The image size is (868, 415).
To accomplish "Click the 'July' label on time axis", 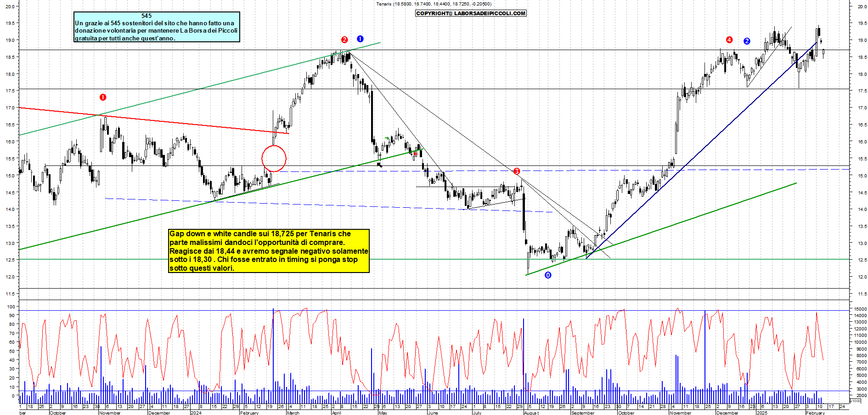I will [x=477, y=413].
